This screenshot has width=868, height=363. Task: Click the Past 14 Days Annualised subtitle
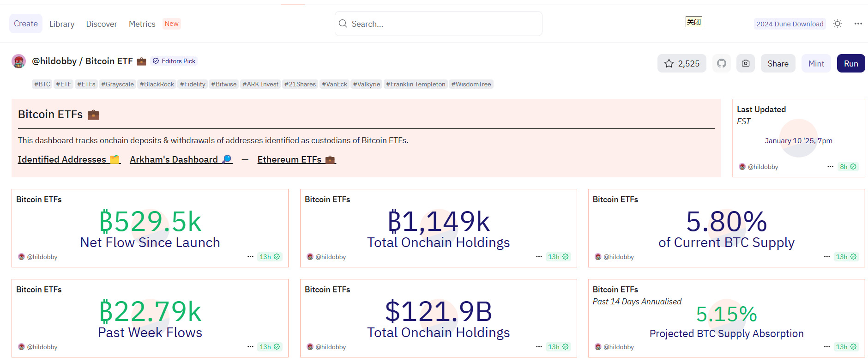[x=637, y=302]
